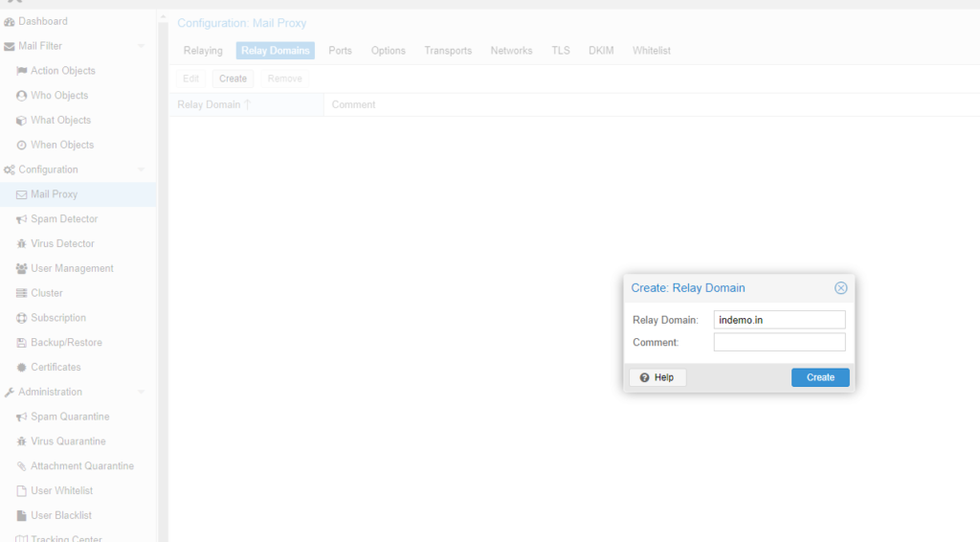Open the Whitelist tab
The width and height of the screenshot is (980, 542).
tap(651, 51)
